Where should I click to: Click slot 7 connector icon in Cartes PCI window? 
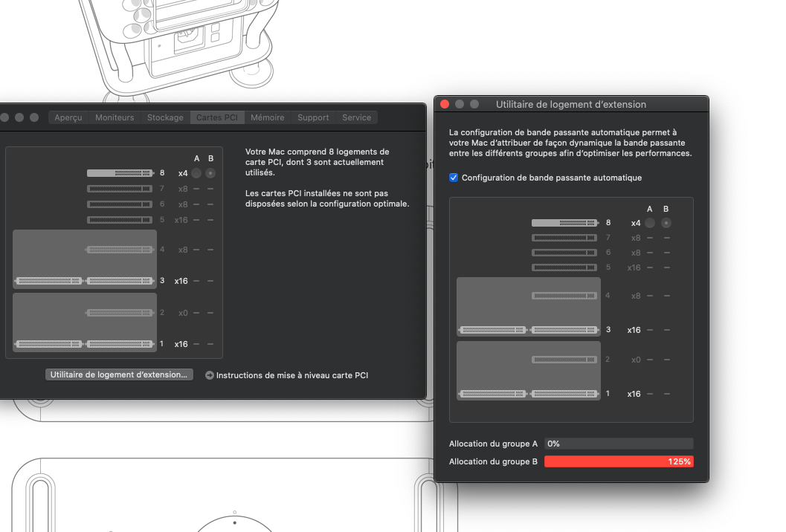click(119, 189)
